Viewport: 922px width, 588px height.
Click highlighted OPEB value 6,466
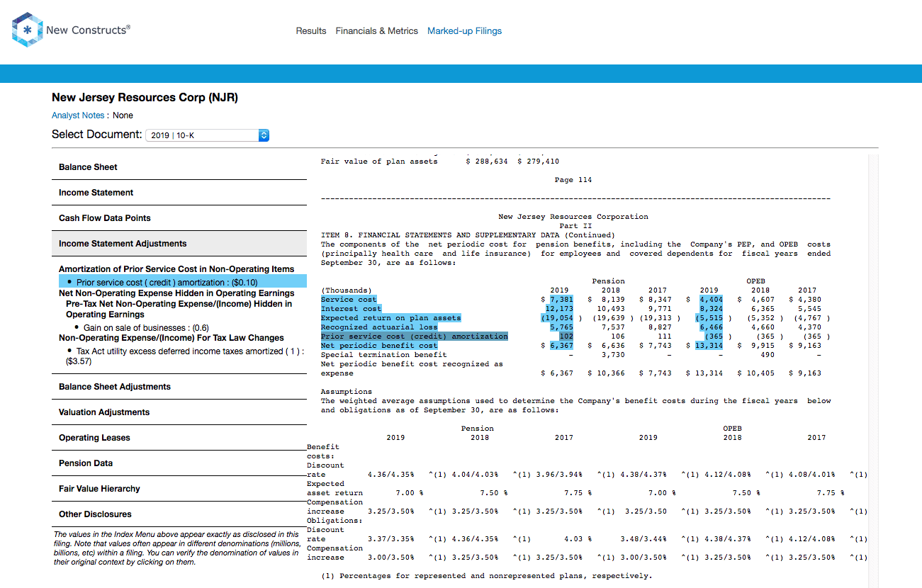coord(711,327)
